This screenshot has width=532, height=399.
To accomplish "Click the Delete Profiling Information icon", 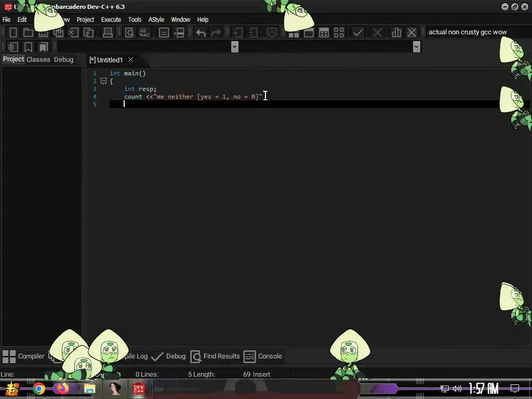I will pos(411,33).
